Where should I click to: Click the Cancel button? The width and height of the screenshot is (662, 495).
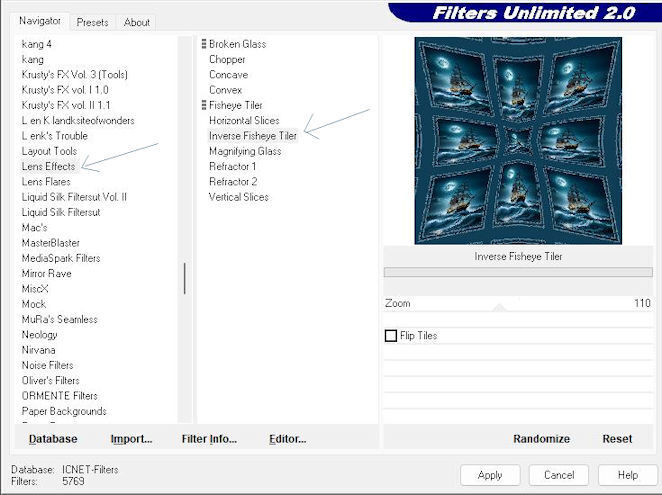tap(559, 475)
